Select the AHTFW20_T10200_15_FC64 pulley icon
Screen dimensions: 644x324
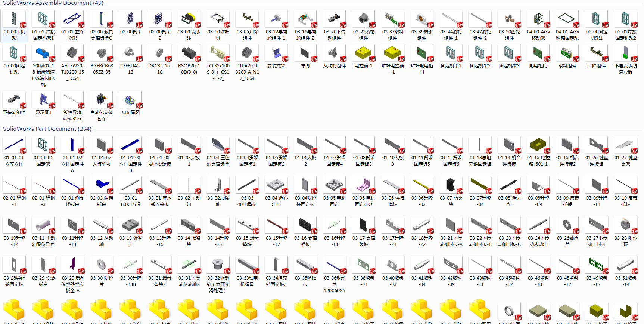(72, 53)
